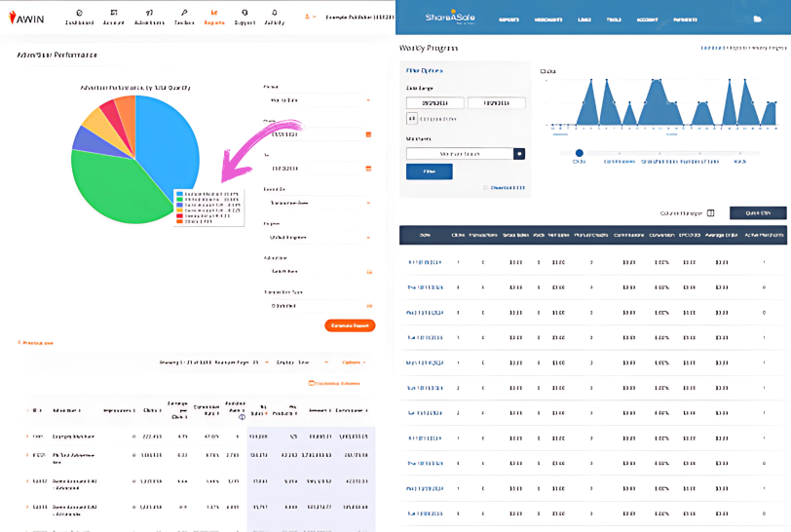Open the Region dropdown showing United Kingdom
The width and height of the screenshot is (791, 532).
(319, 237)
